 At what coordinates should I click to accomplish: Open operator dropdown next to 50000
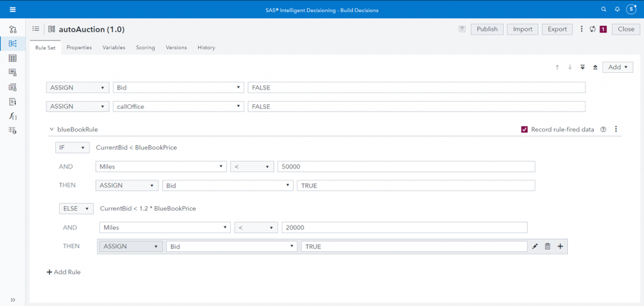(x=252, y=167)
